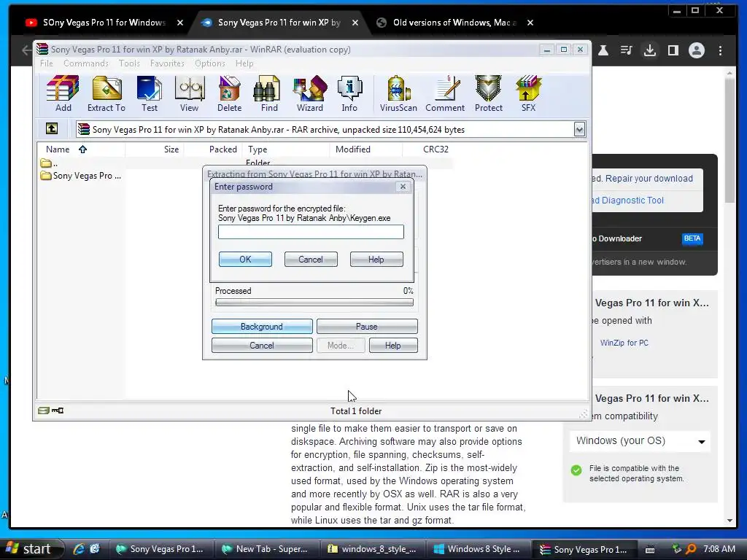The height and width of the screenshot is (560, 747).
Task: Click the Protect shield icon
Action: 488,93
